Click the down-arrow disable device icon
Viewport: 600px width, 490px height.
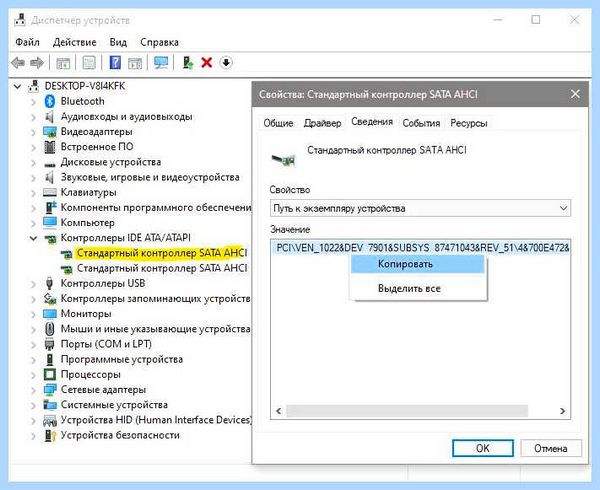coord(226,62)
